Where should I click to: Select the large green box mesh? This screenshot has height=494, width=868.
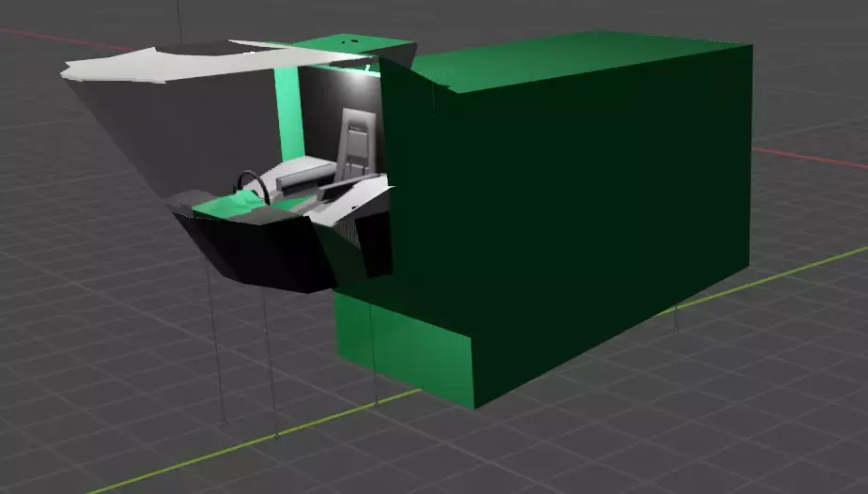(x=570, y=216)
